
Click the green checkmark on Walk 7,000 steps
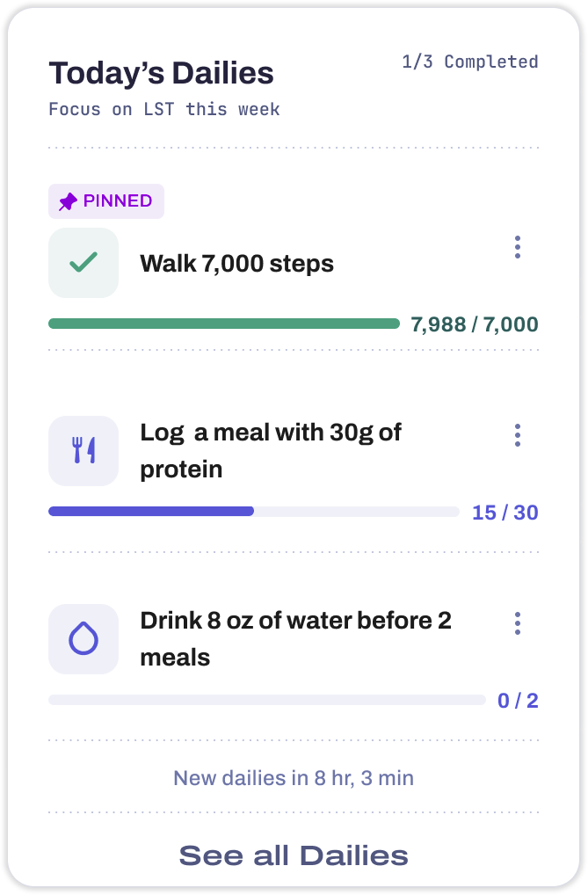coord(83,263)
